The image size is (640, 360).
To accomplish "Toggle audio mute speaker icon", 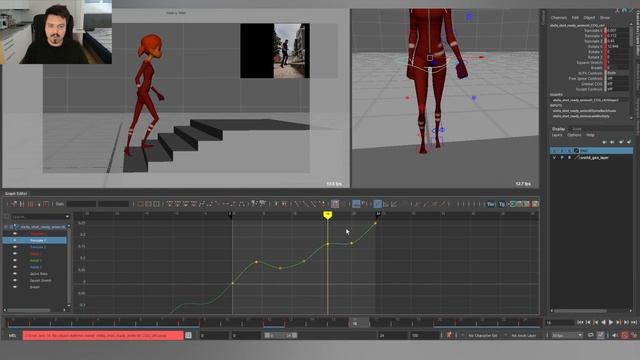I will [x=614, y=335].
